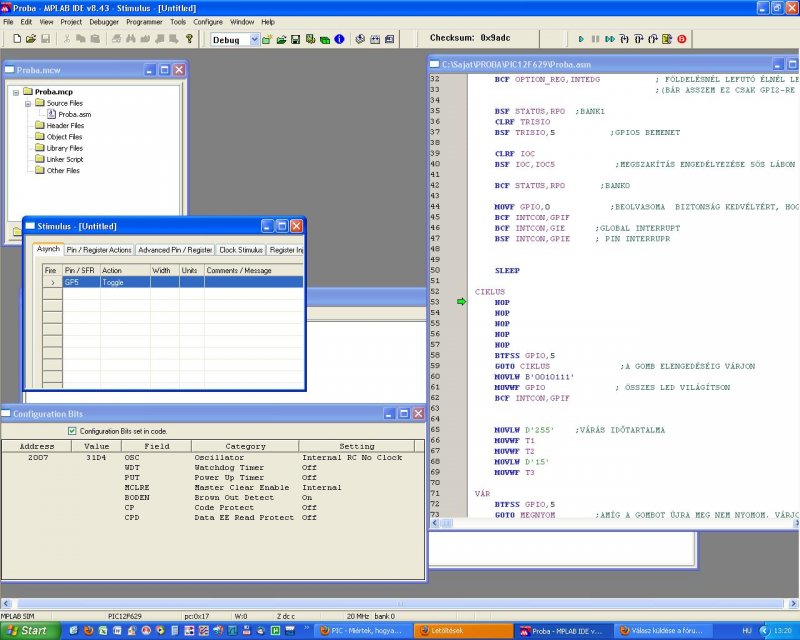
Task: Click the Category column header in Configuration Bits
Action: point(245,447)
